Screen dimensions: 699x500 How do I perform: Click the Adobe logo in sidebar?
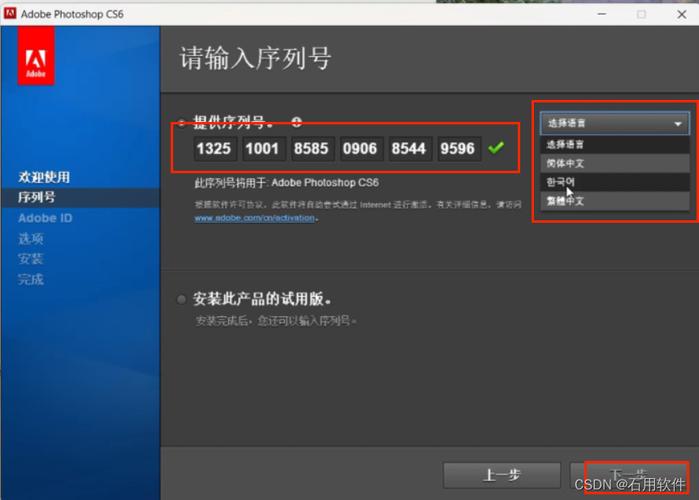(x=36, y=55)
